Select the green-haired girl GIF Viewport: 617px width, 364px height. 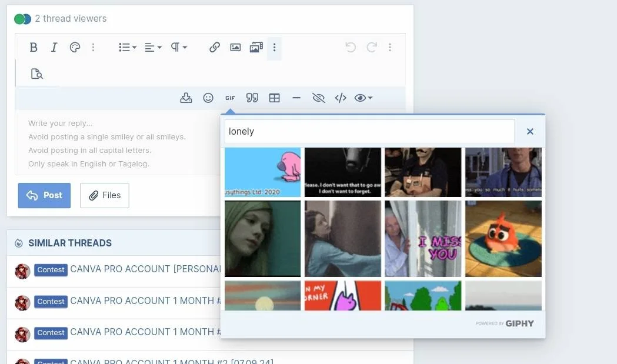click(262, 239)
